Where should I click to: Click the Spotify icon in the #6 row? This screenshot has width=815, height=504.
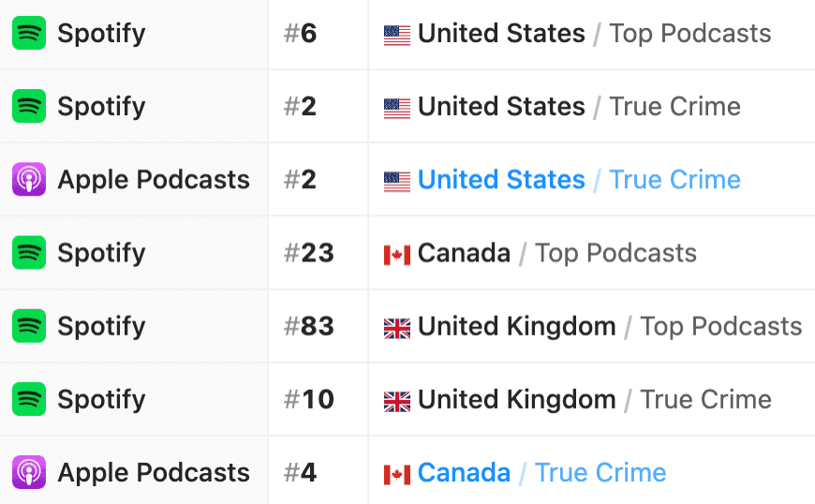coord(29,34)
